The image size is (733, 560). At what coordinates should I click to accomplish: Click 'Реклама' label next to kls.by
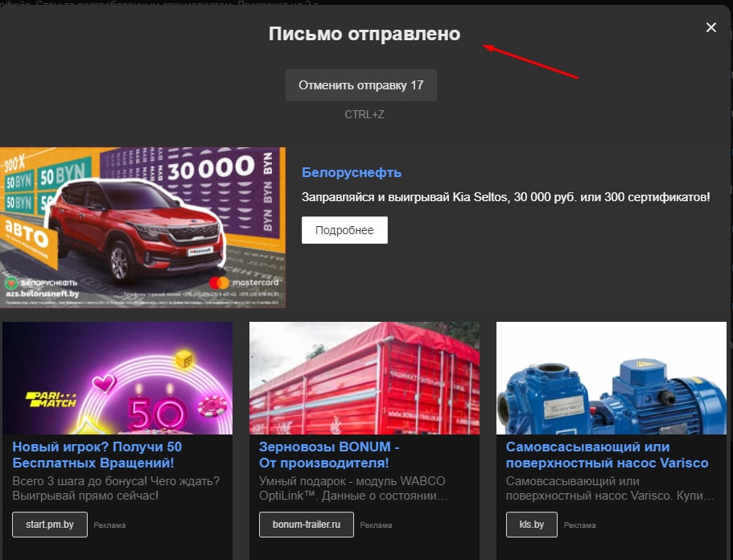tap(579, 525)
